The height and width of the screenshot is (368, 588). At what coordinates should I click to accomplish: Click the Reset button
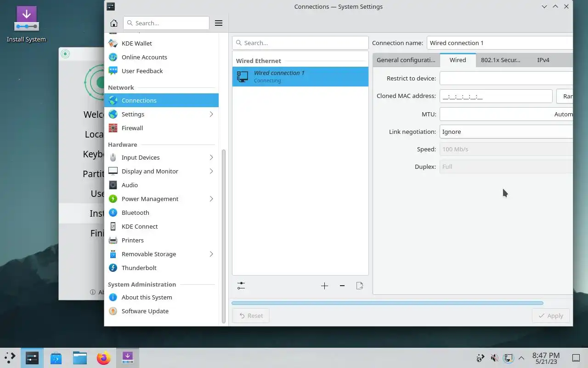tap(251, 316)
